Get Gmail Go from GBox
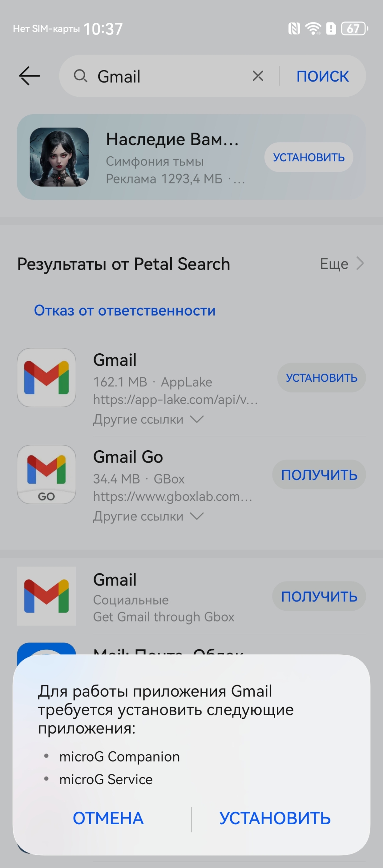The width and height of the screenshot is (383, 868). point(319,475)
